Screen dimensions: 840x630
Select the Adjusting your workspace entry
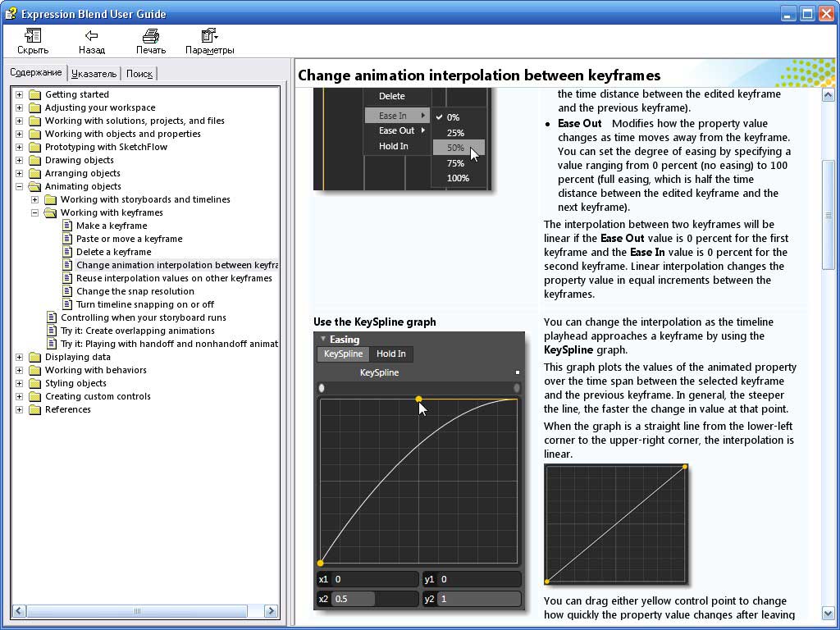100,107
